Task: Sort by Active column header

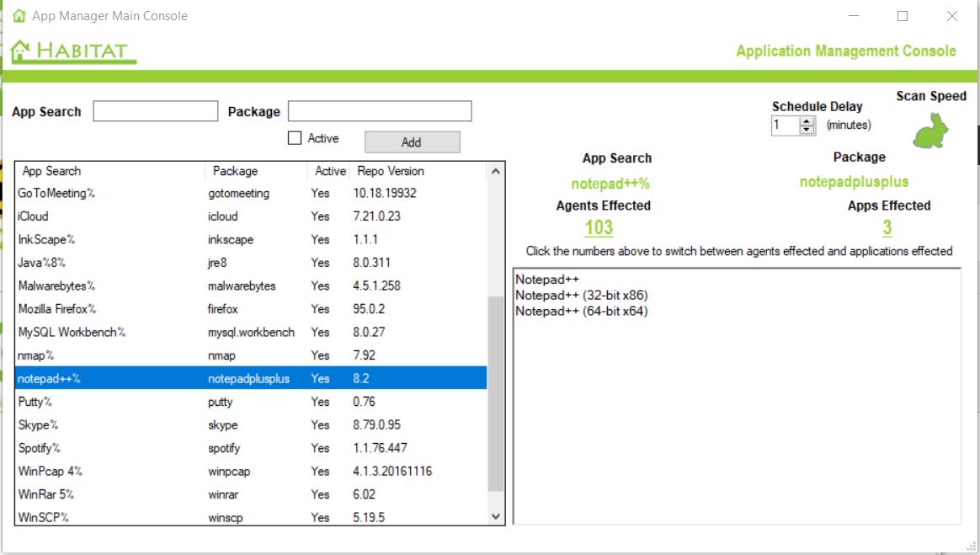Action: point(329,171)
